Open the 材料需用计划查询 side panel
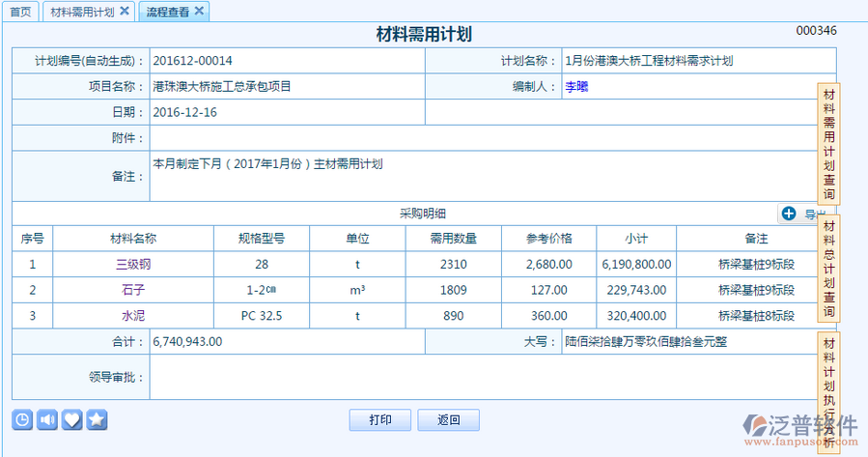Screen dimensions: 868x457 pyautogui.click(x=829, y=143)
